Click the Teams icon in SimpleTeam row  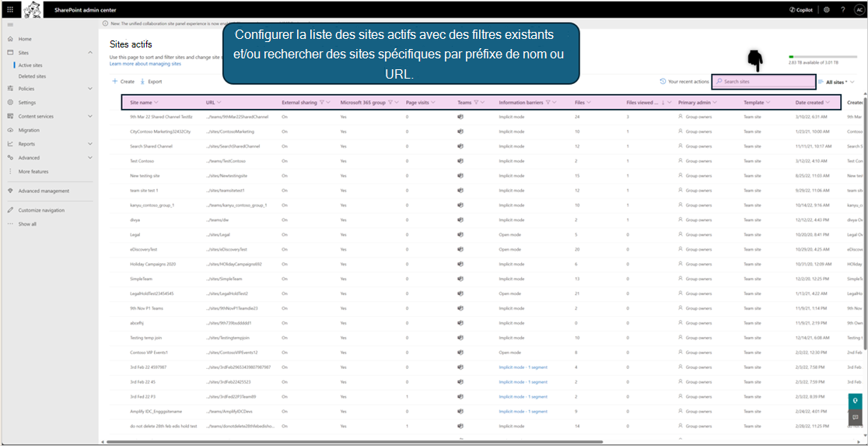coord(460,279)
